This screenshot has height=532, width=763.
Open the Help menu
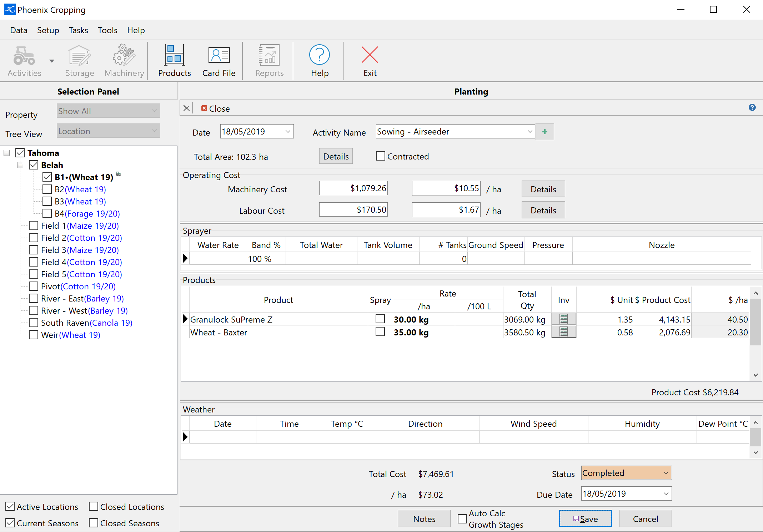[x=136, y=30]
